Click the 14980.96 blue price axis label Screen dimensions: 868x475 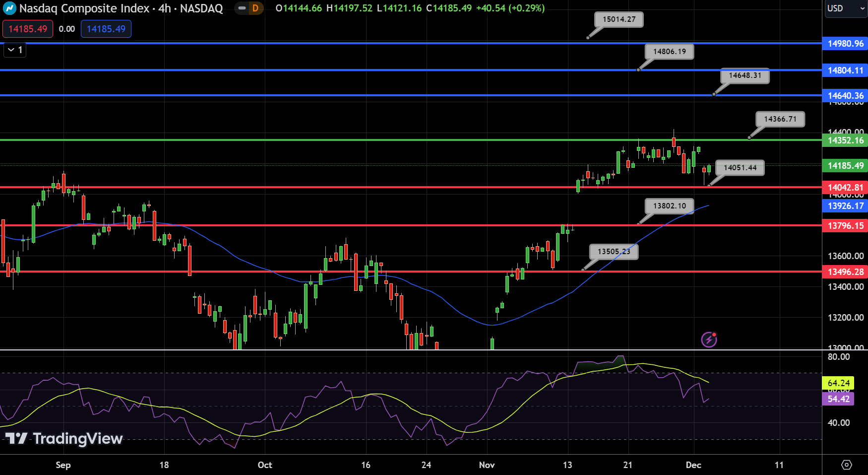(x=845, y=44)
